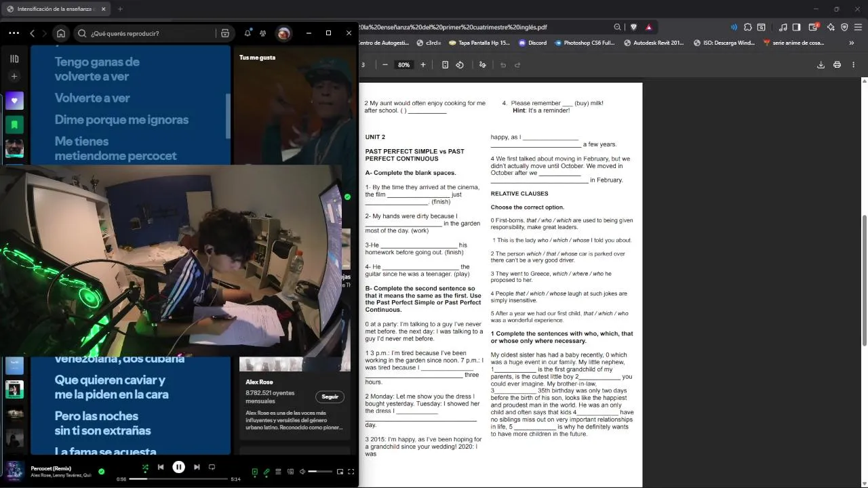Toggle shuffle in the Spotify player
868x488 pixels.
click(x=145, y=467)
